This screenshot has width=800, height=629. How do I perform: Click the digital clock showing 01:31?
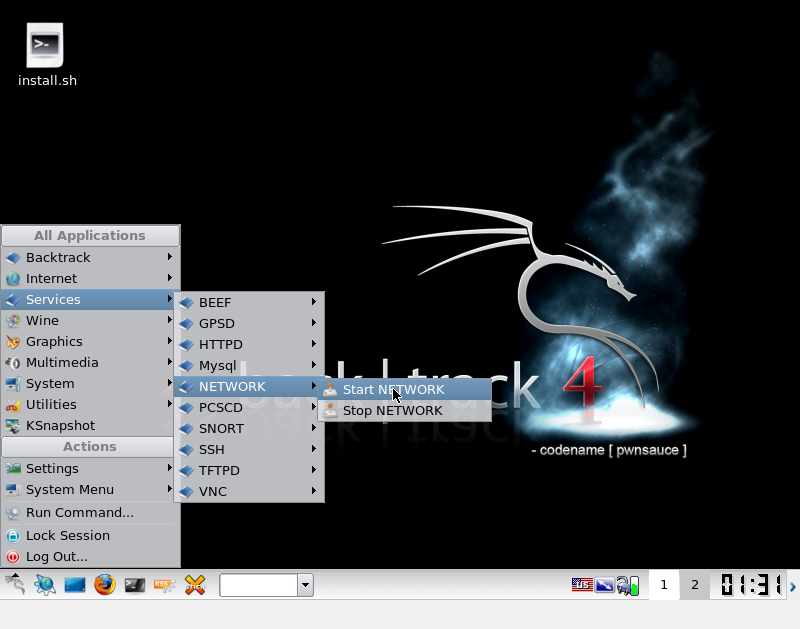[x=750, y=585]
